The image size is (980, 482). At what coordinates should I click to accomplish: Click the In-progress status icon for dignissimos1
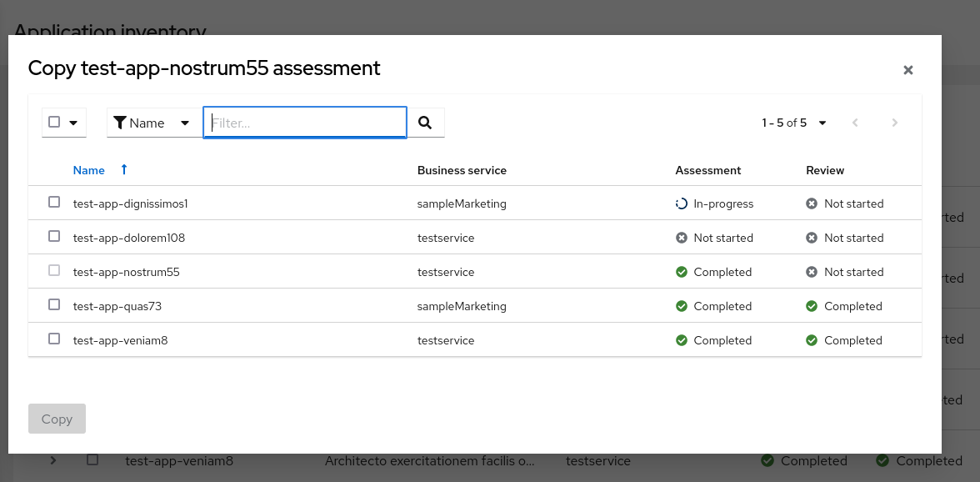click(682, 203)
